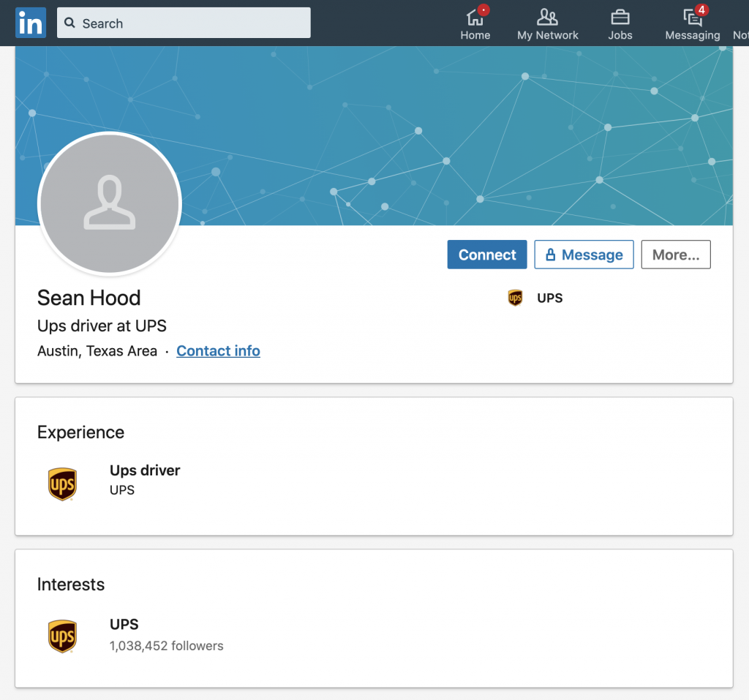Click the Austin, Texas Area location
The image size is (749, 700).
click(x=97, y=350)
